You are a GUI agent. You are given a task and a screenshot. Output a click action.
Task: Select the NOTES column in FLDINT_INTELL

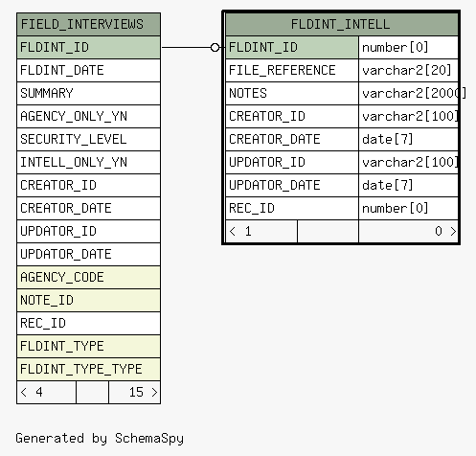point(292,94)
